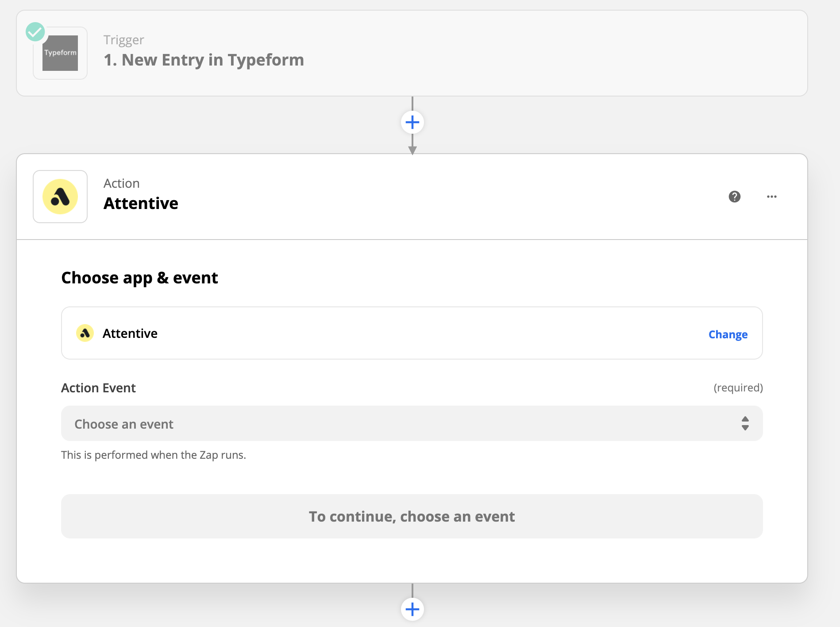Image resolution: width=840 pixels, height=627 pixels.
Task: Click the '(required)' label
Action: coord(738,388)
